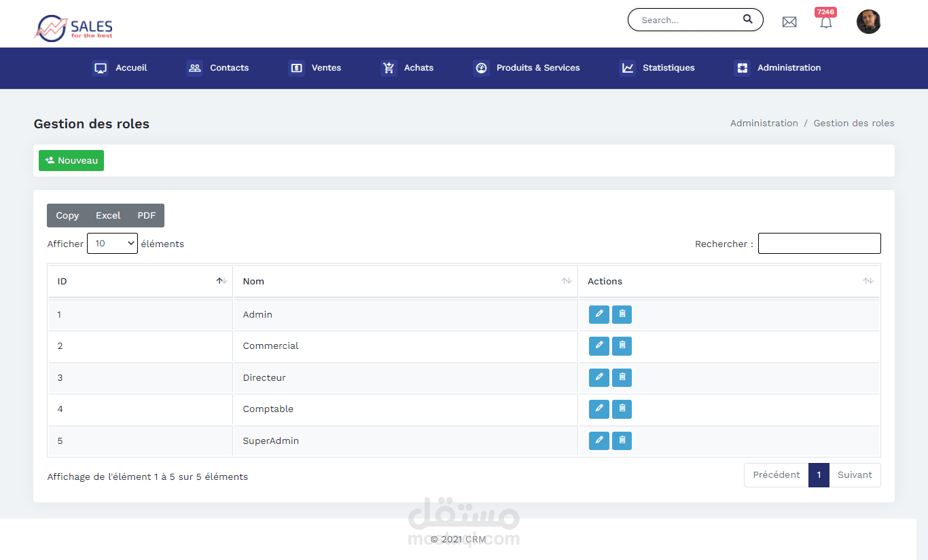The image size is (928, 560).
Task: Edit the Comptable role
Action: pyautogui.click(x=599, y=409)
